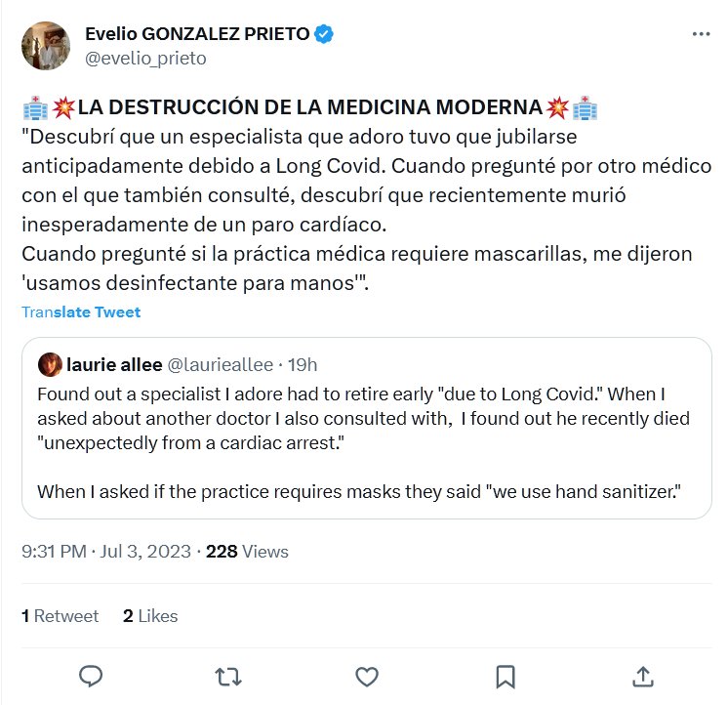Viewport: 728px width, 705px height.
Task: View the 1 Retweet list
Action: [60, 616]
